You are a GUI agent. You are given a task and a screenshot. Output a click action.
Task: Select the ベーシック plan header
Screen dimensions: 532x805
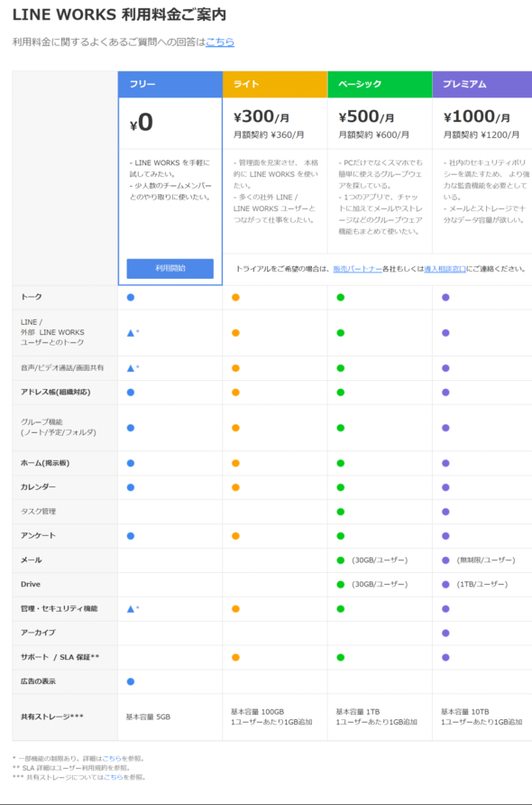(x=380, y=84)
